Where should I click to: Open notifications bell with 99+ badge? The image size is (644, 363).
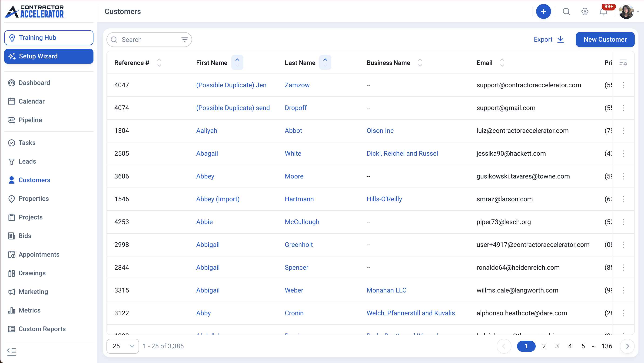603,11
